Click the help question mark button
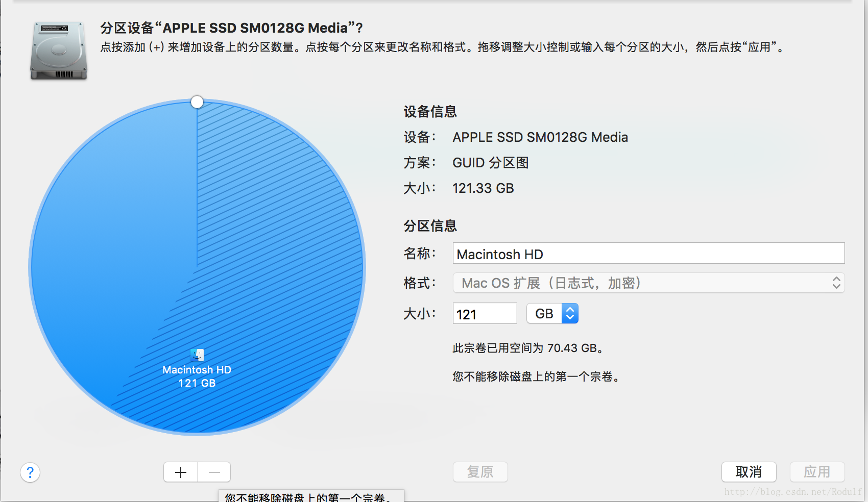This screenshot has height=502, width=868. 30,472
